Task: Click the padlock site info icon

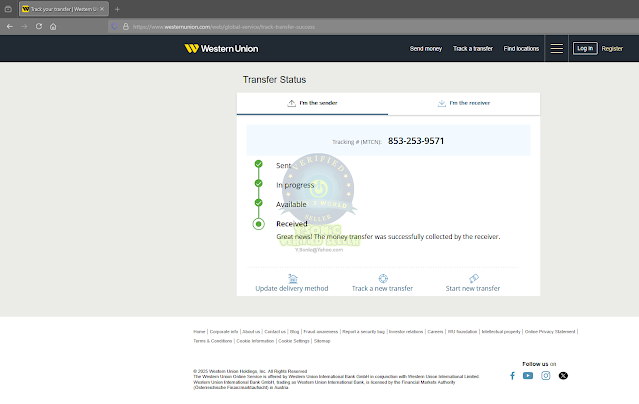Action: click(126, 26)
